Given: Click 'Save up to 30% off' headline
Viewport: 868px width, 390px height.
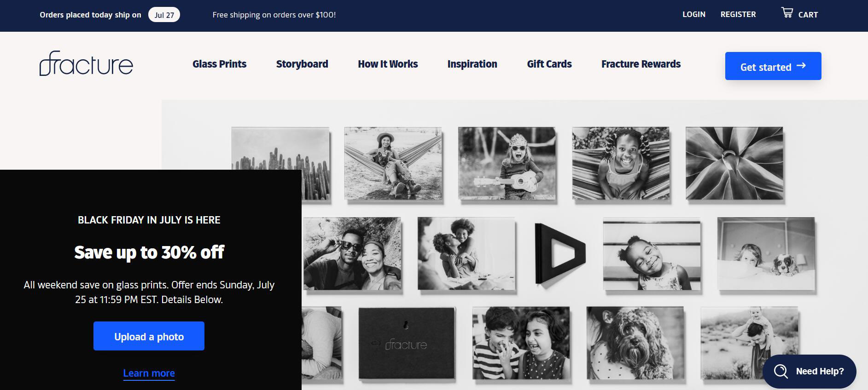Looking at the screenshot, I should pos(149,252).
